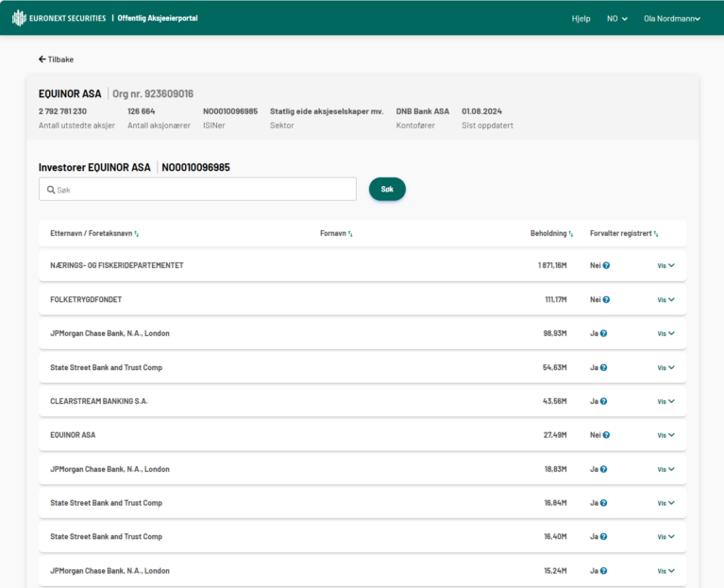The width and height of the screenshot is (724, 588).
Task: Open the Hjelp menu item
Action: click(x=581, y=19)
